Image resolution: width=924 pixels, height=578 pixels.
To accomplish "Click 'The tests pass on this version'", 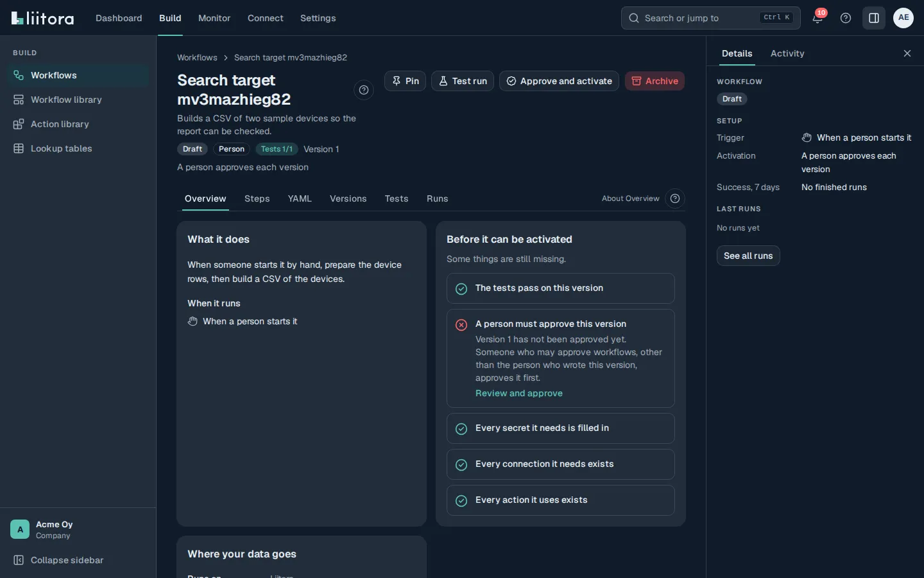I will [x=539, y=288].
